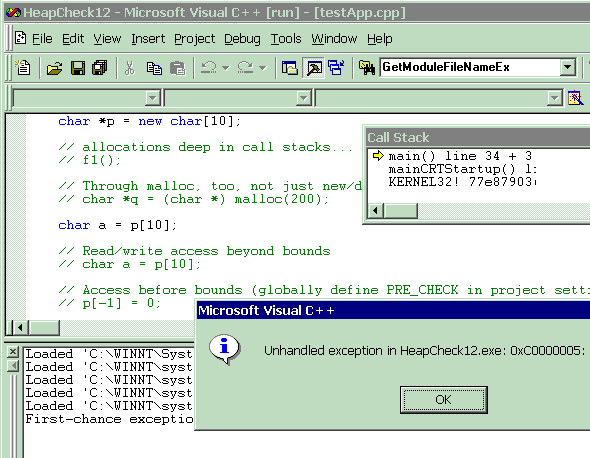Click the Copy icon

[x=154, y=68]
